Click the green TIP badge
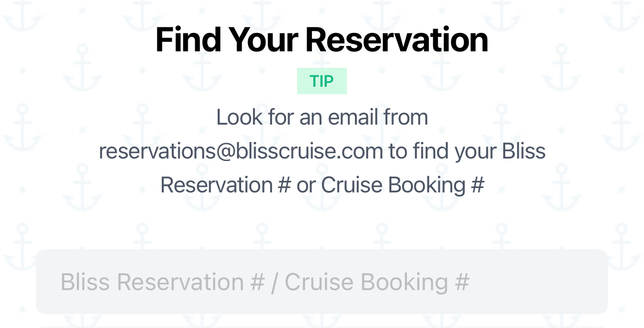Image resolution: width=644 pixels, height=328 pixels. pyautogui.click(x=322, y=81)
